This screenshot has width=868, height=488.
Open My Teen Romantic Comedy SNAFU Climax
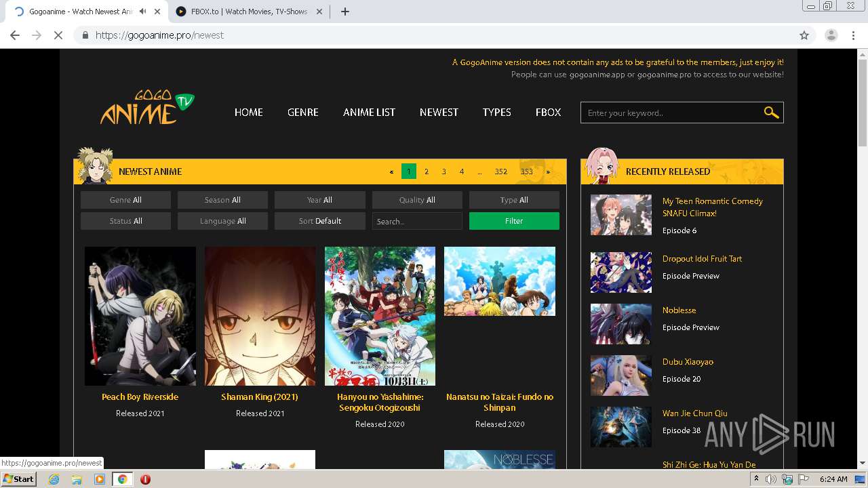click(713, 207)
